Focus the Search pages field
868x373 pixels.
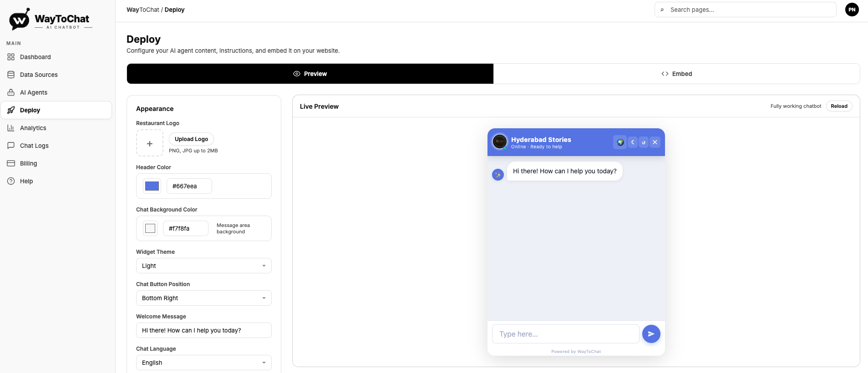click(746, 10)
